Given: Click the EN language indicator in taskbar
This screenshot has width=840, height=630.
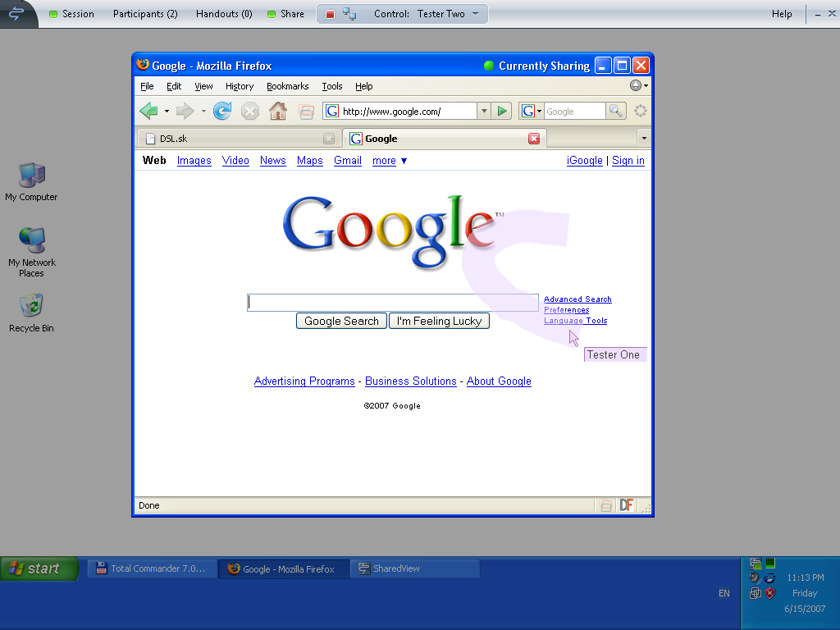Looking at the screenshot, I should 724,594.
